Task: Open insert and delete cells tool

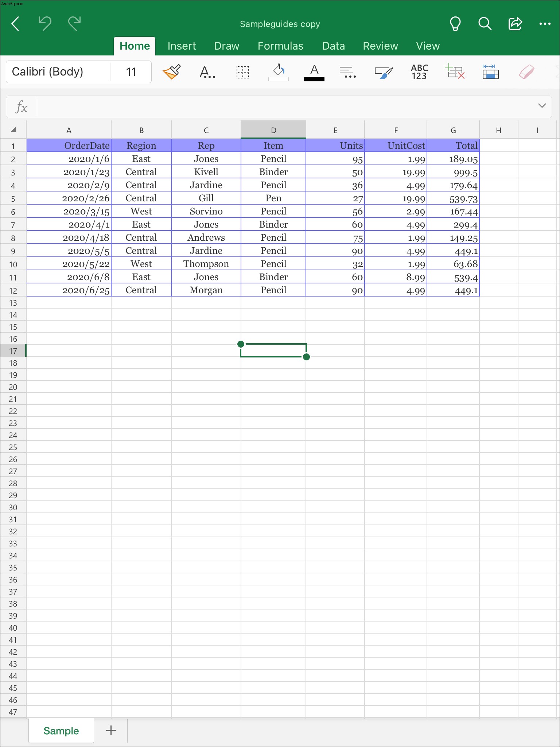Action: [x=455, y=71]
